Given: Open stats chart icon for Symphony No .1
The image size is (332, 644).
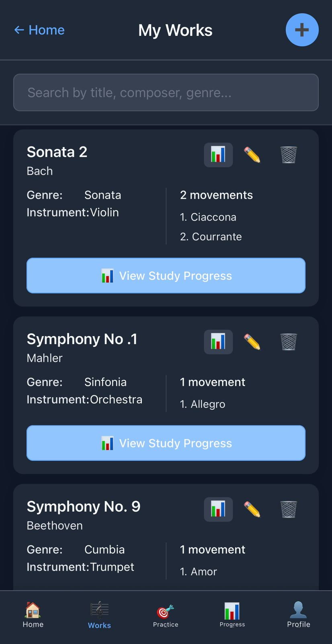Looking at the screenshot, I should coord(218,342).
